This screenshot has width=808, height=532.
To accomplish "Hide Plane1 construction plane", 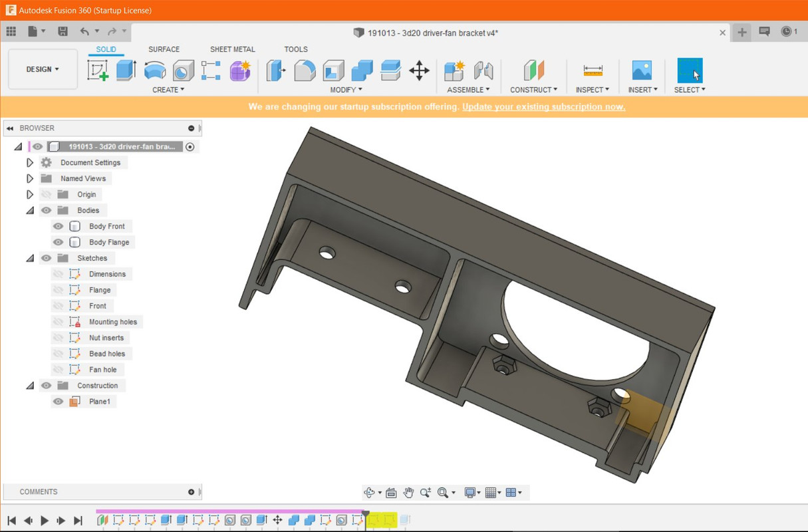I will pos(58,402).
